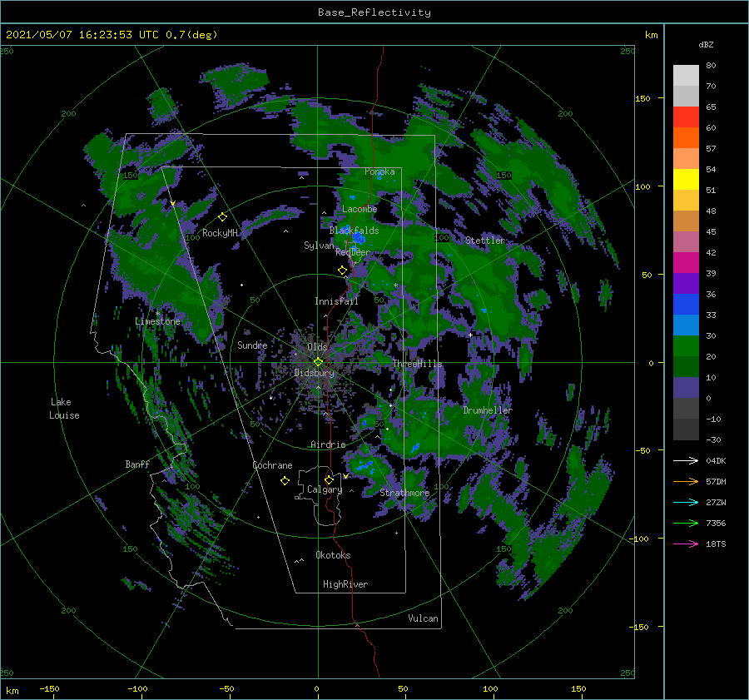Select the yellow diamond marker south of RedDeer

point(342,271)
